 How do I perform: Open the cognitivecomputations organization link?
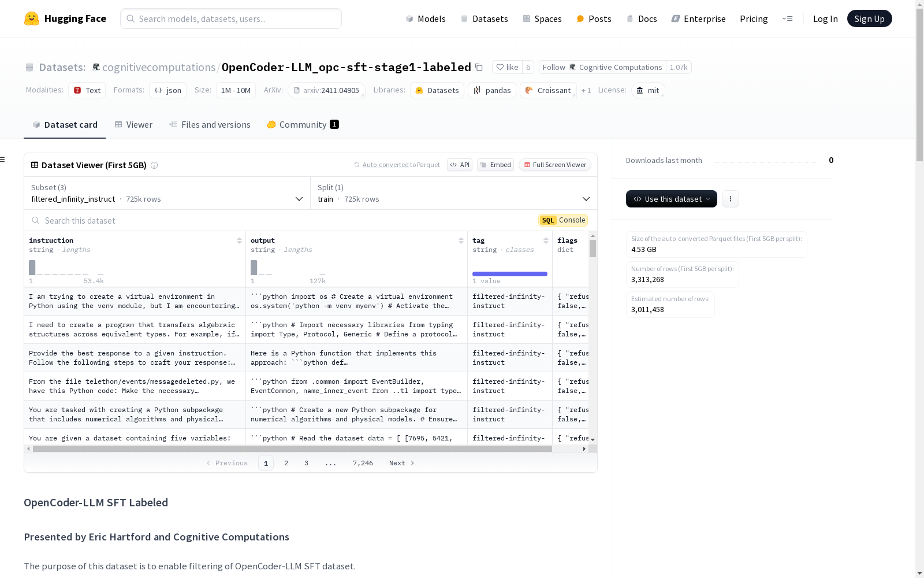(x=159, y=67)
